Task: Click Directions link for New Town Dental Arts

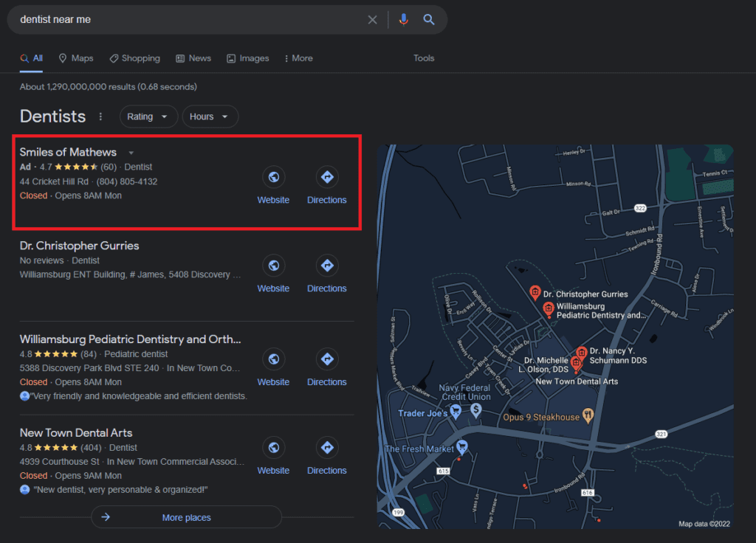Action: [x=327, y=471]
